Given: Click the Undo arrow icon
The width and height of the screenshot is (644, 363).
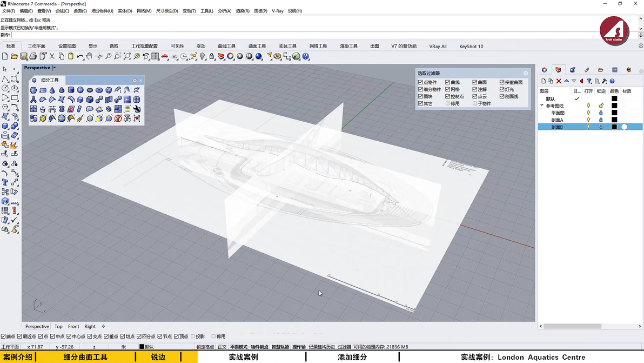Looking at the screenshot, I should coord(80,56).
